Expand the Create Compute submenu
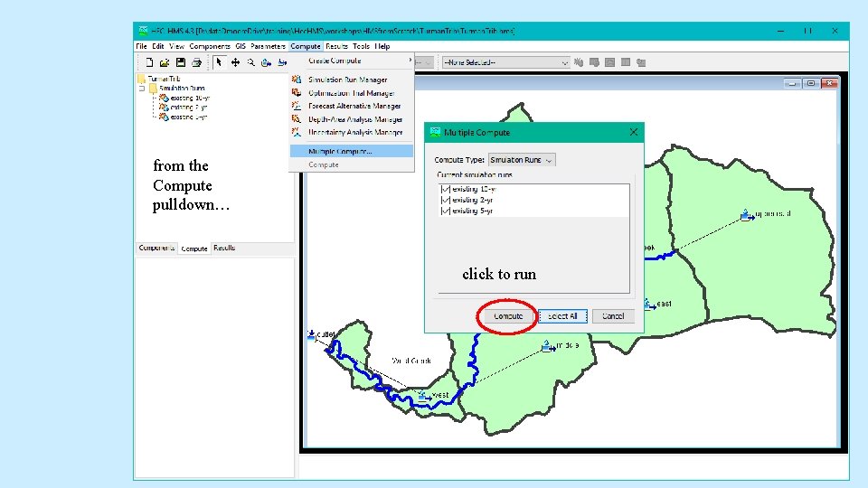Screen dimensions: 868x488 click(x=352, y=61)
